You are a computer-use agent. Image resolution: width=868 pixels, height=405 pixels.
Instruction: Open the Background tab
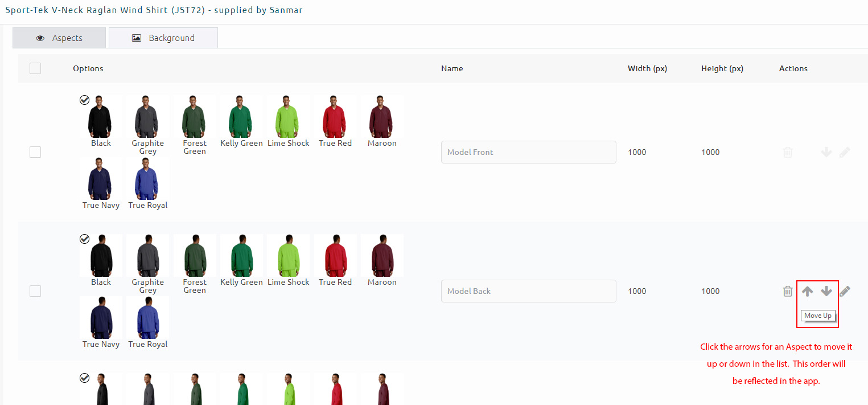point(163,38)
